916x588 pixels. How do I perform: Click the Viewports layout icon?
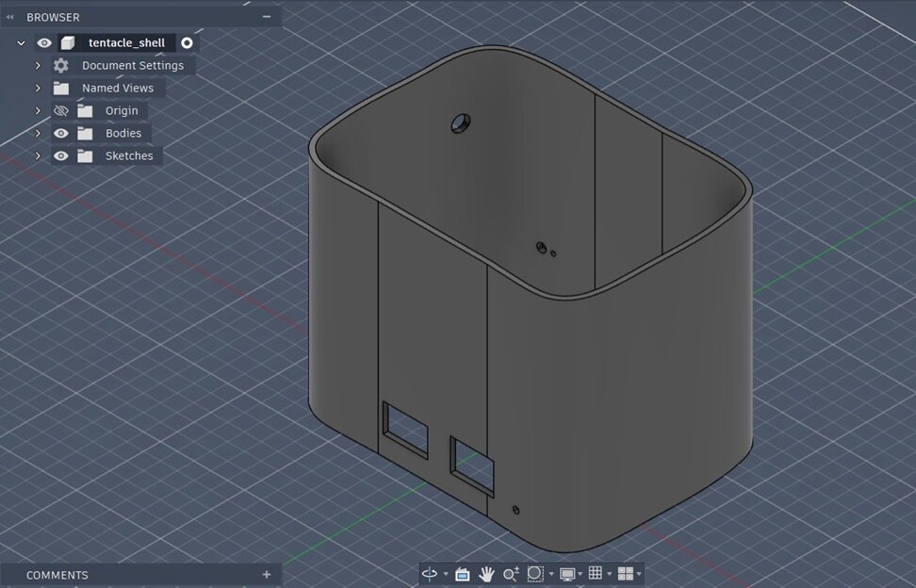[x=625, y=574]
